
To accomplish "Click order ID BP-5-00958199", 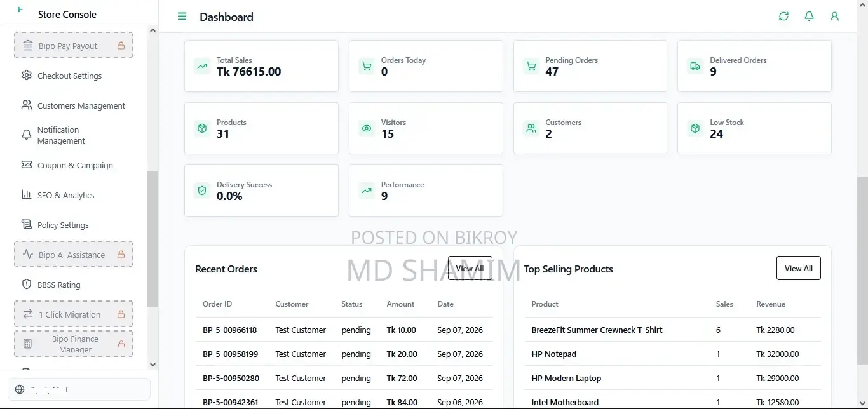I will 230,354.
